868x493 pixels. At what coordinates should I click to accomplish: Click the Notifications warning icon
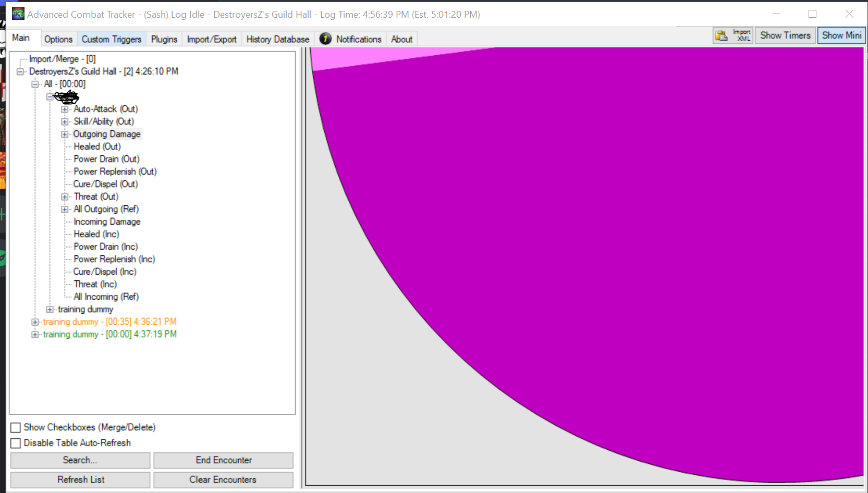pyautogui.click(x=325, y=39)
